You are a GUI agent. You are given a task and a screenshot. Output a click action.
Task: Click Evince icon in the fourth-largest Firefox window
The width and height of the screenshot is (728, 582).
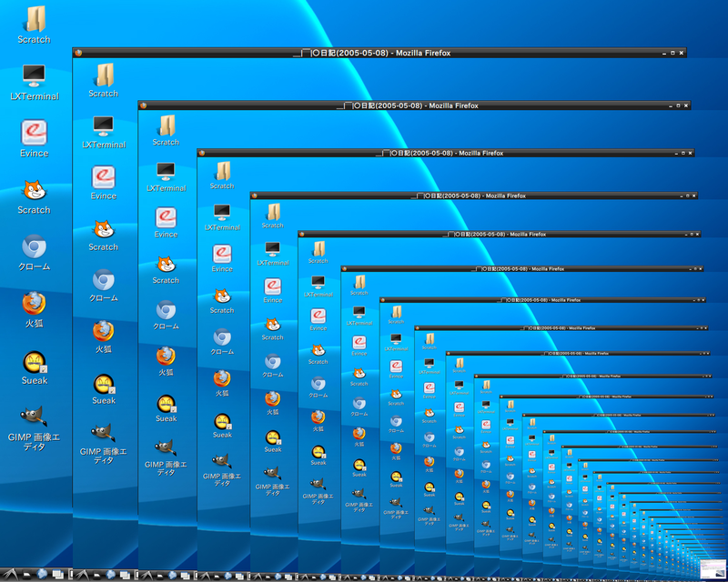[272, 286]
